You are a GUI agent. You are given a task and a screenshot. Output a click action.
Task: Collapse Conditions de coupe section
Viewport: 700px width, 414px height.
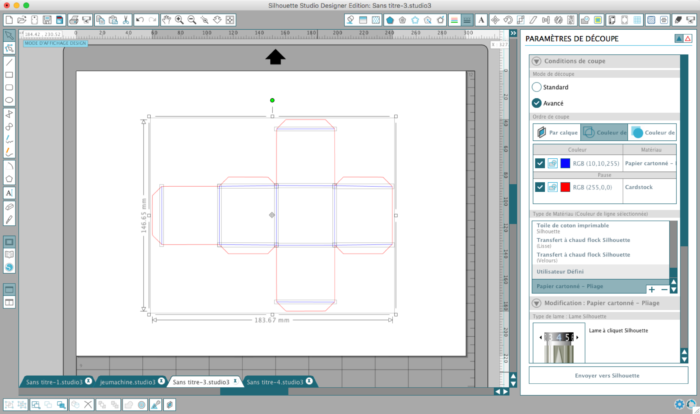537,61
